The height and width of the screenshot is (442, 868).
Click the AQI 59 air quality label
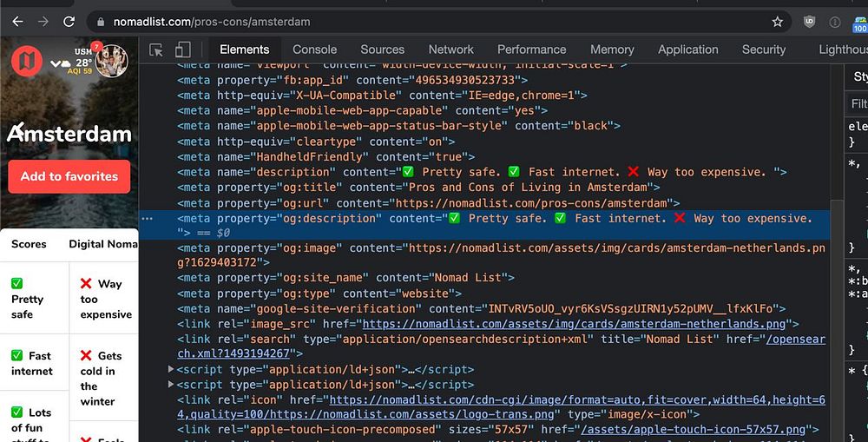(x=80, y=71)
